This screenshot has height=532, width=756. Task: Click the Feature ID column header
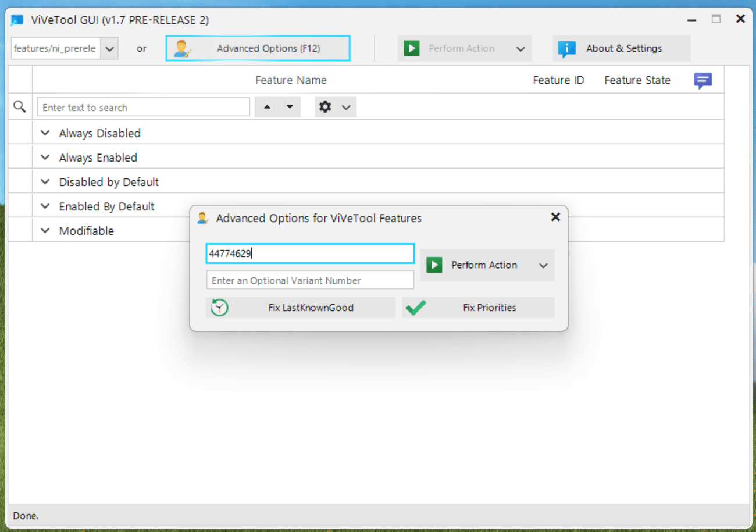[558, 80]
